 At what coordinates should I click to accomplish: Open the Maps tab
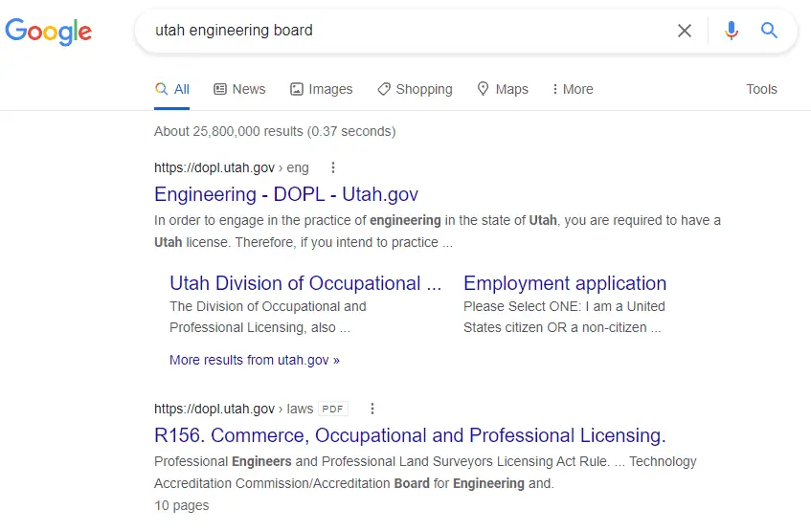(x=503, y=89)
